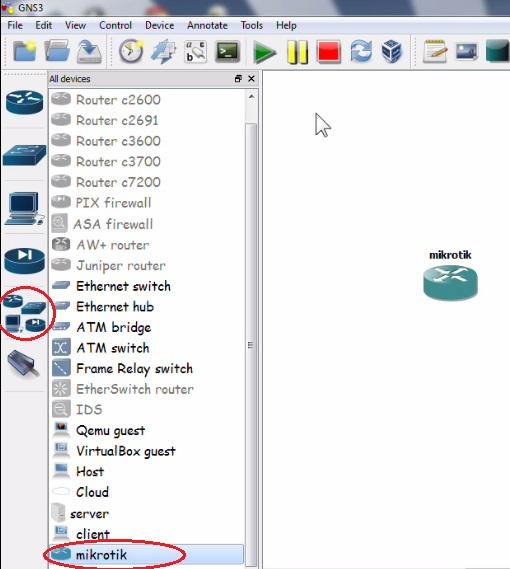Select ASA firewall in device list
Screen dimensions: 510x569
pos(147,224)
